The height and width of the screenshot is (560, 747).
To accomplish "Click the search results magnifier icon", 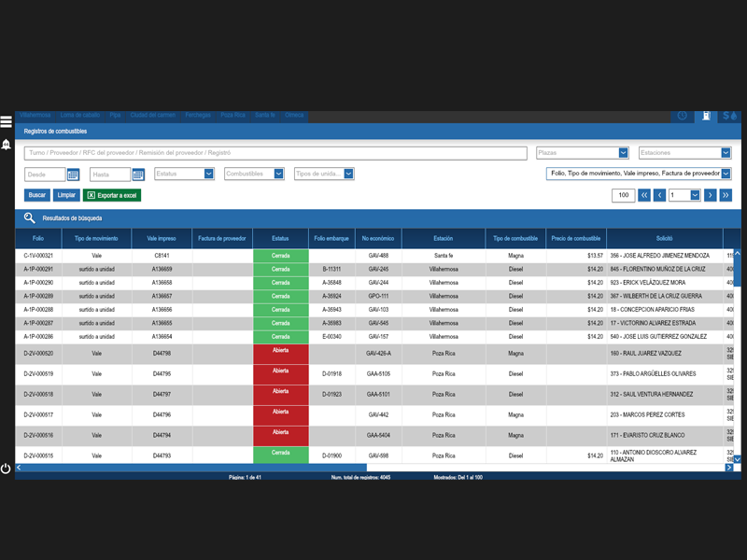I will 30,217.
